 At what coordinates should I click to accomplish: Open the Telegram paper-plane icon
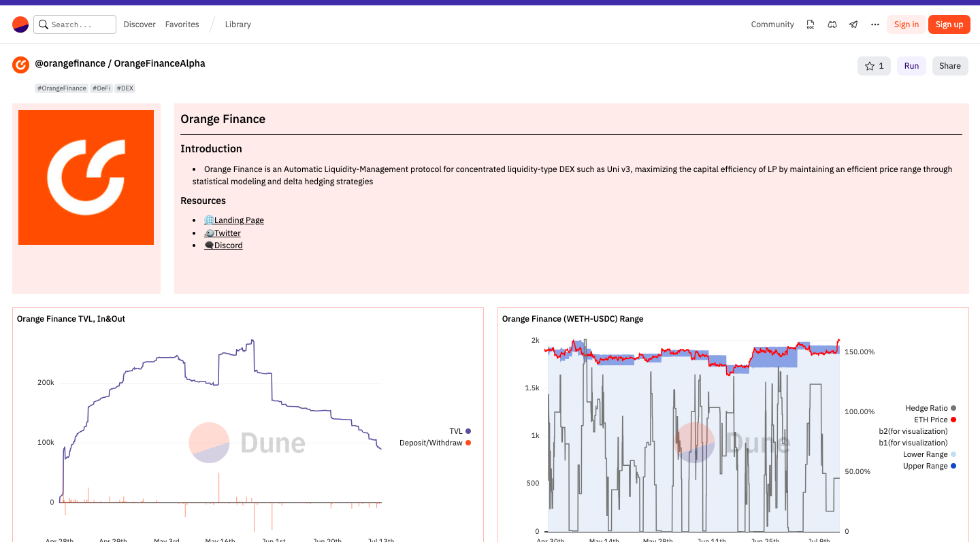point(853,24)
